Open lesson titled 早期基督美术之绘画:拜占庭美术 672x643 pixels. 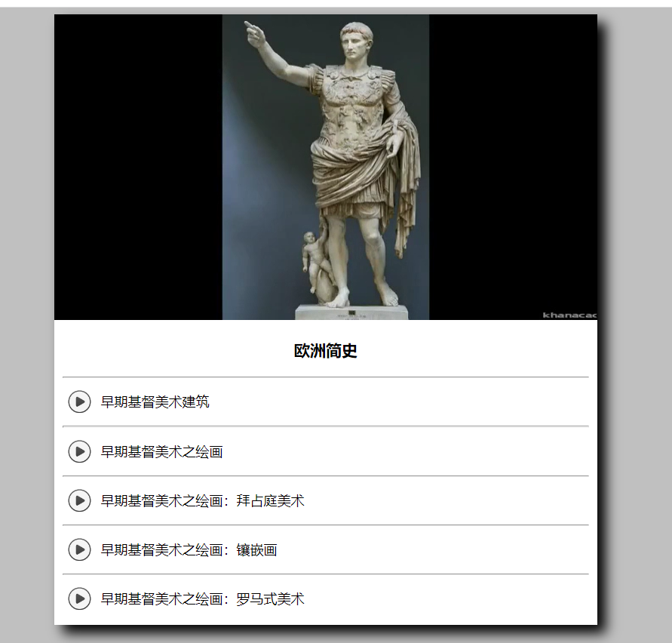(203, 500)
